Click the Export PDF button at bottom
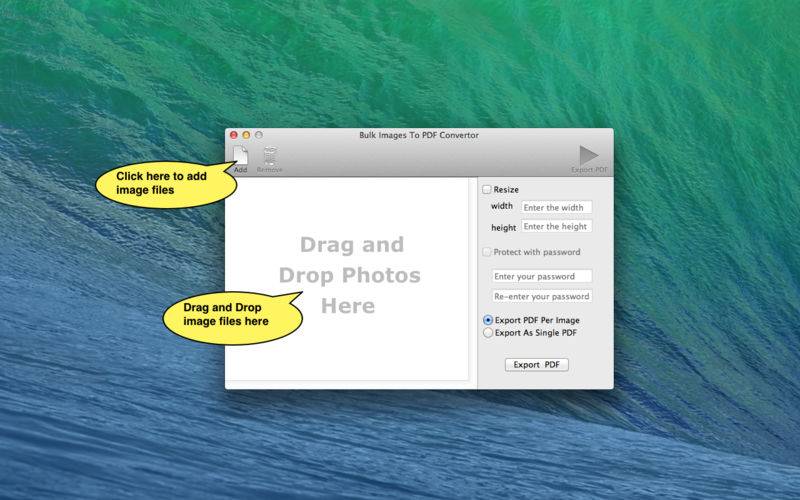Viewport: 800px width, 500px height. [536, 364]
